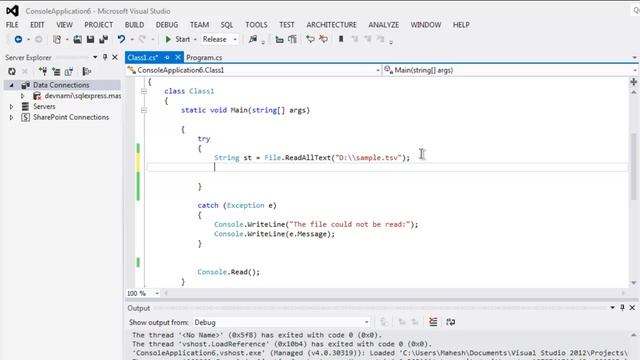The height and width of the screenshot is (360, 640).
Task: Close the Output panel
Action: point(632,308)
